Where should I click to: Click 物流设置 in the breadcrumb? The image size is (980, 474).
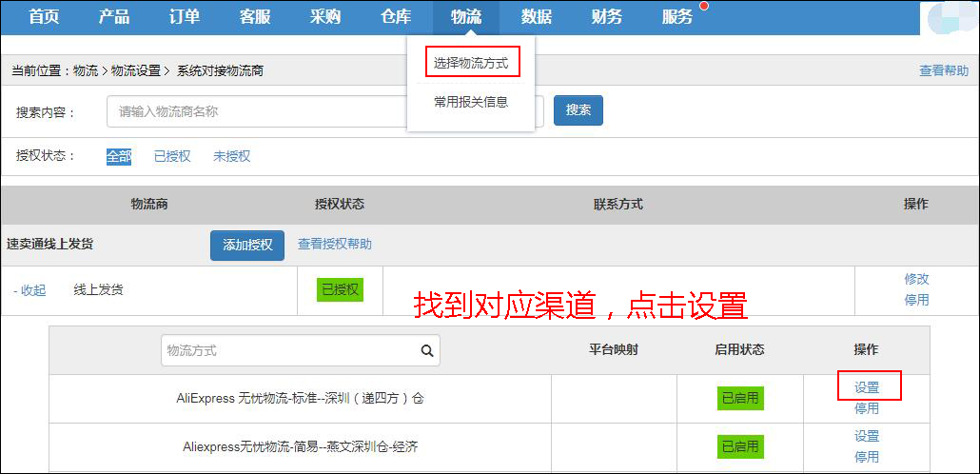[136, 70]
